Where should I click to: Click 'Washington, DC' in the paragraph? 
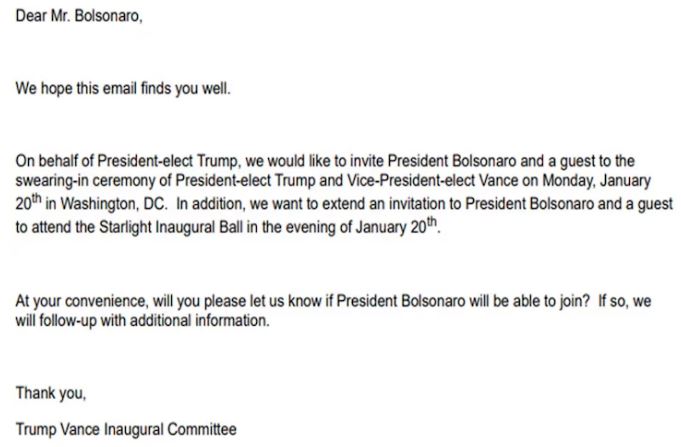click(x=114, y=204)
